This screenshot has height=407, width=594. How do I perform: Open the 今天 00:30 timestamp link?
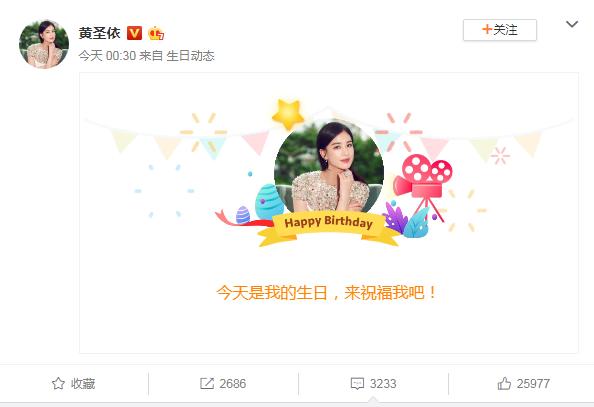tap(107, 56)
